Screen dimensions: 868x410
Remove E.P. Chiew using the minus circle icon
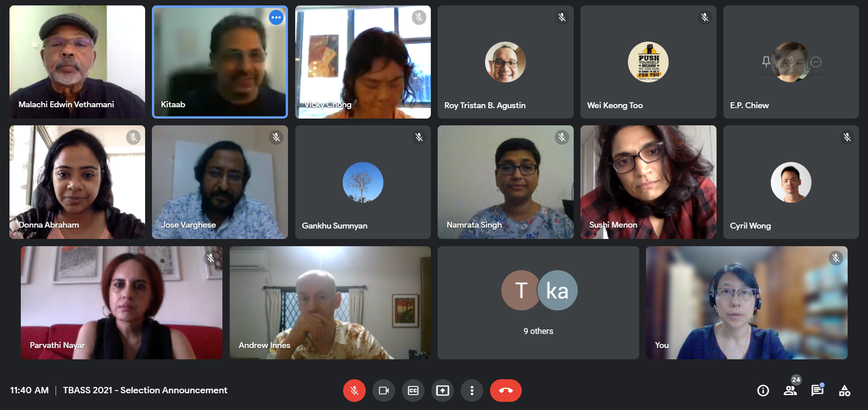[x=816, y=62]
